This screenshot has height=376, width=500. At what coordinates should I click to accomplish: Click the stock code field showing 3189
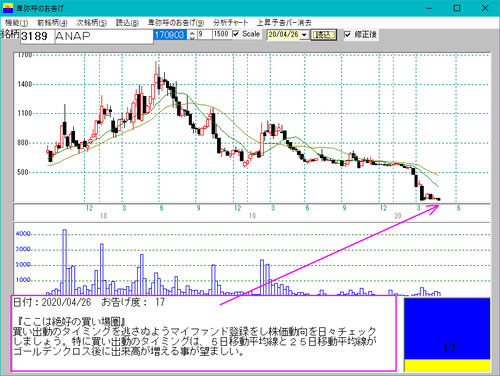point(37,36)
